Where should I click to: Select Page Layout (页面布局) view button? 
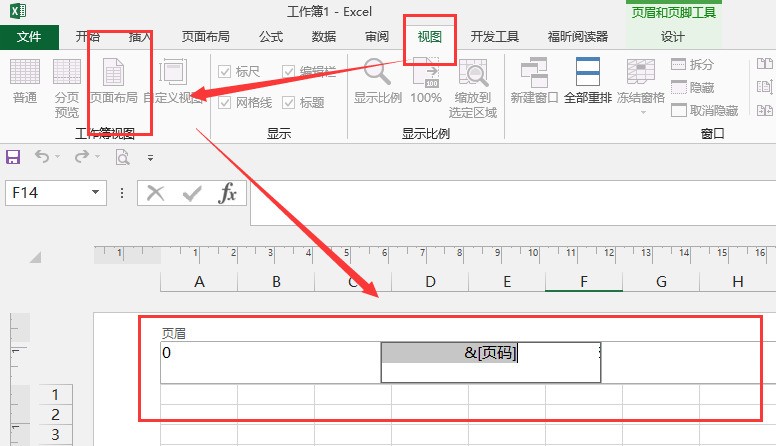tap(113, 82)
